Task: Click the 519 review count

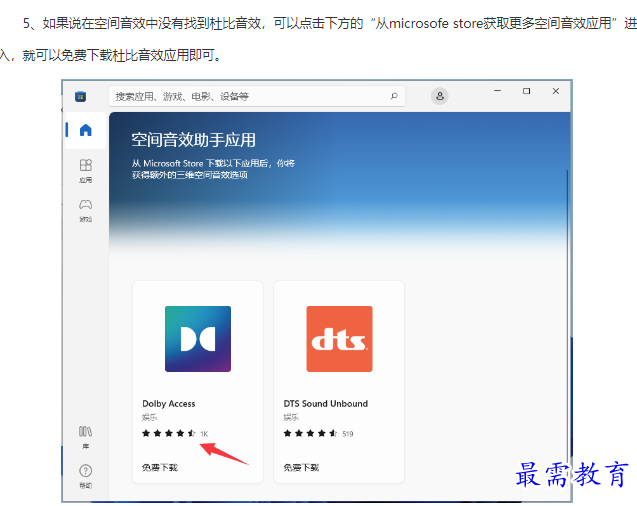Action: (x=348, y=434)
